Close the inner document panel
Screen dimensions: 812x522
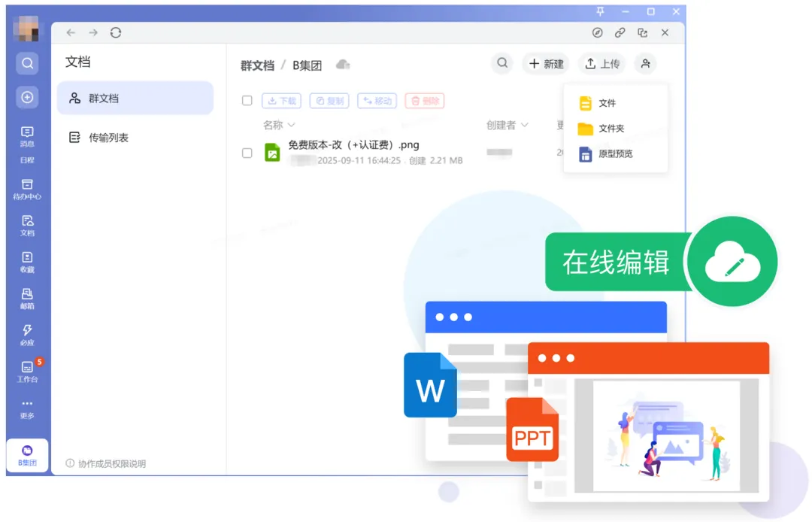click(665, 32)
